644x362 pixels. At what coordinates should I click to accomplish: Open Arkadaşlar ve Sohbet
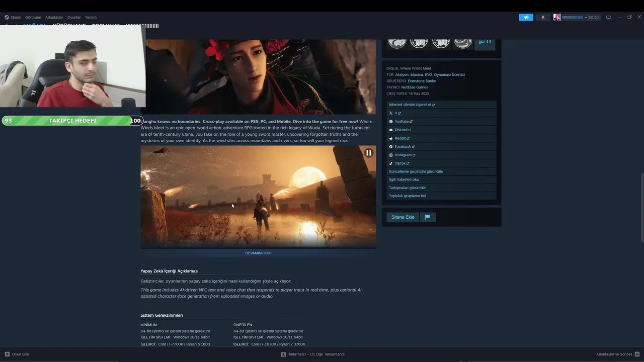(614, 354)
